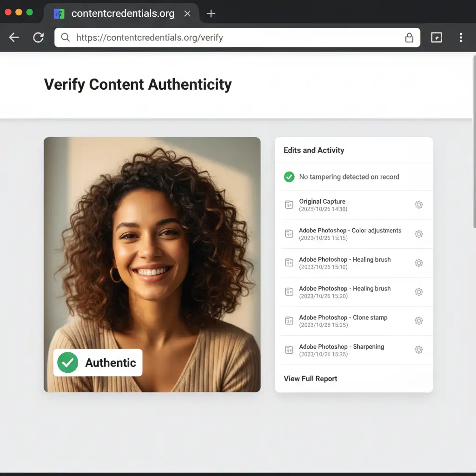Open gear settings for Original Capture
The width and height of the screenshot is (476, 476).
419,205
